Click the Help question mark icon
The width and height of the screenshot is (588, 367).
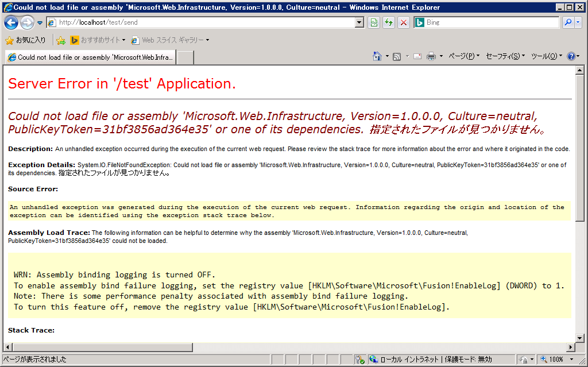point(571,56)
